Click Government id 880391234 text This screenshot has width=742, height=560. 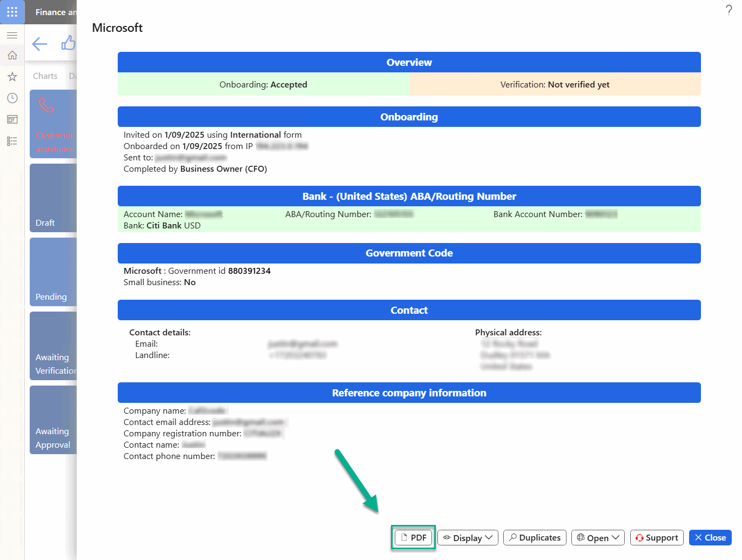(x=219, y=271)
